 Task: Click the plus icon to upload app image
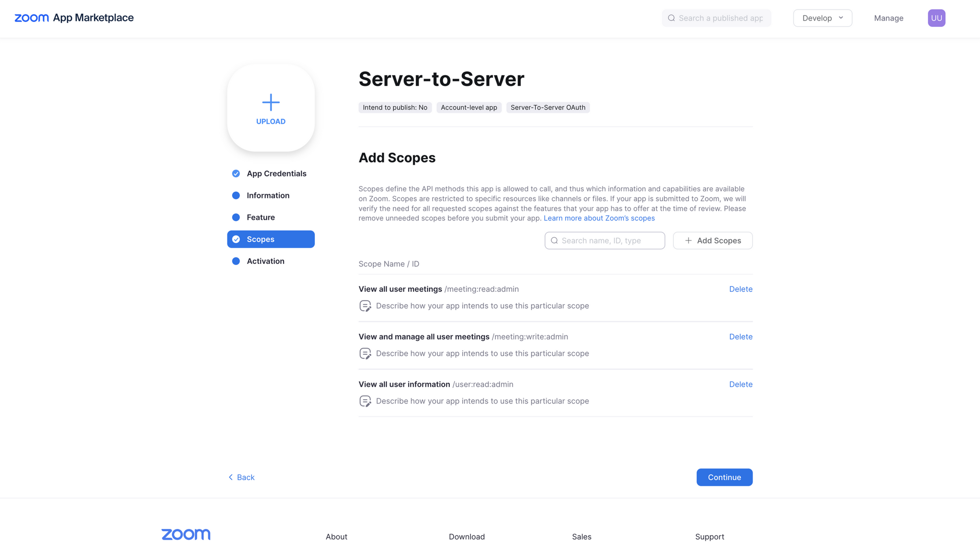271,102
